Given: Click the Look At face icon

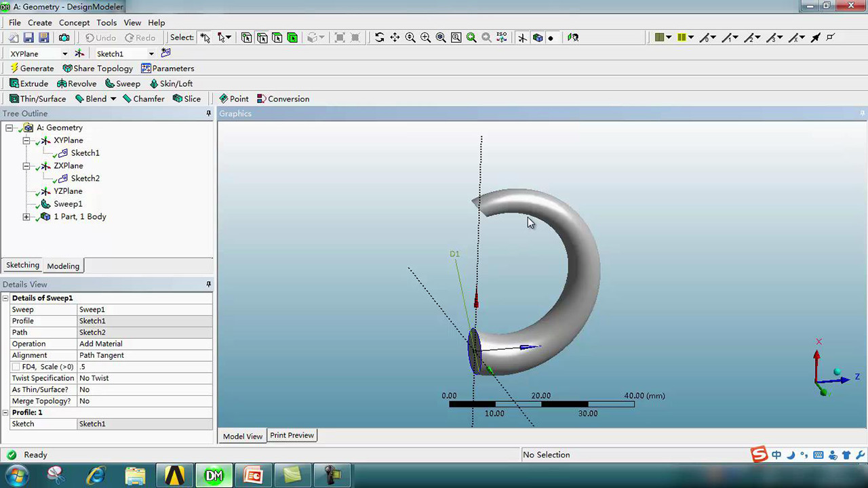Looking at the screenshot, I should [573, 38].
